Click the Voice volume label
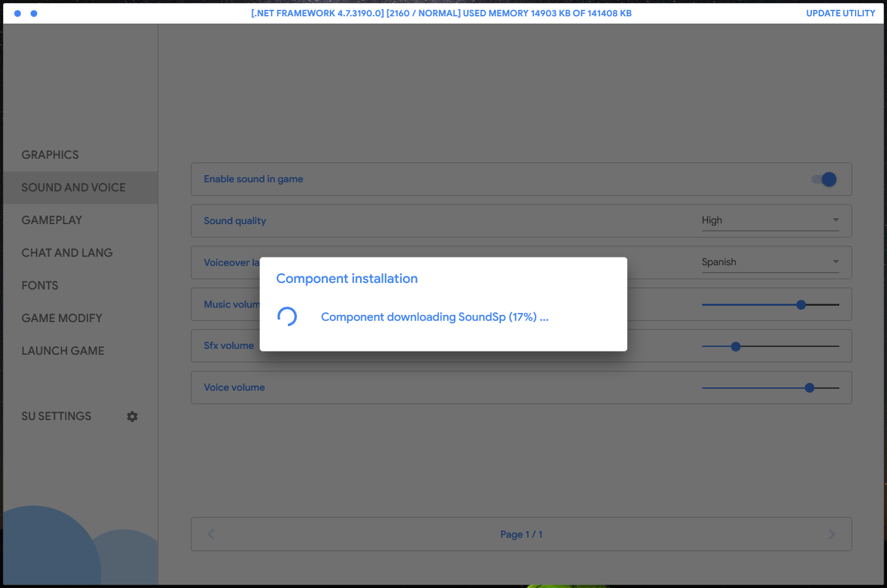The width and height of the screenshot is (887, 588). [x=234, y=387]
